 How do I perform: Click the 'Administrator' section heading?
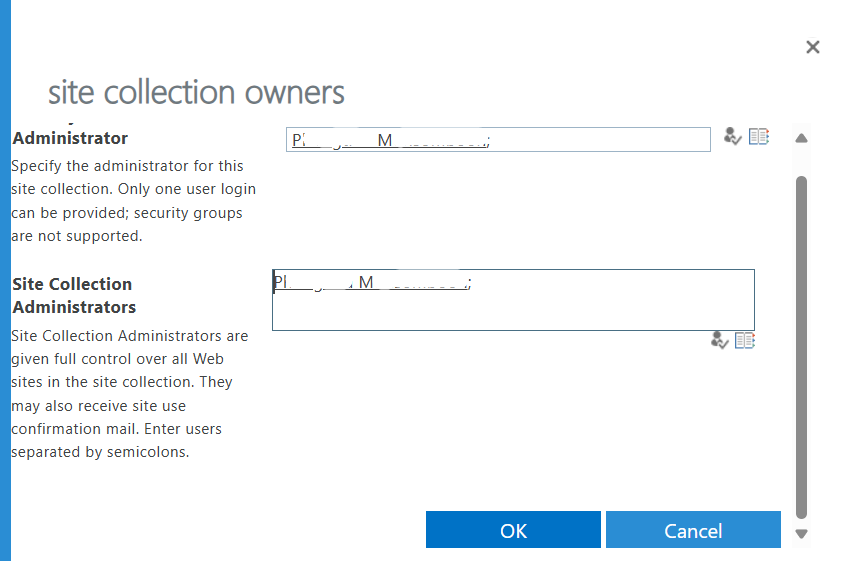click(x=70, y=138)
